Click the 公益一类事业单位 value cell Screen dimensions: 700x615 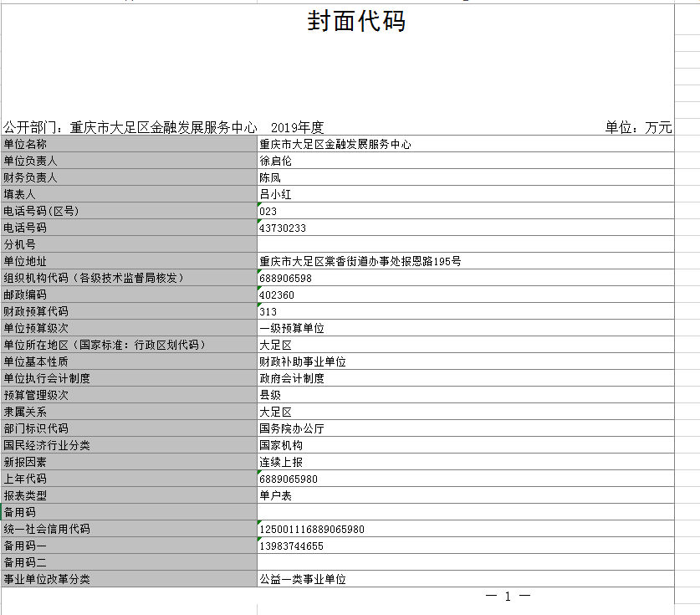click(466, 579)
